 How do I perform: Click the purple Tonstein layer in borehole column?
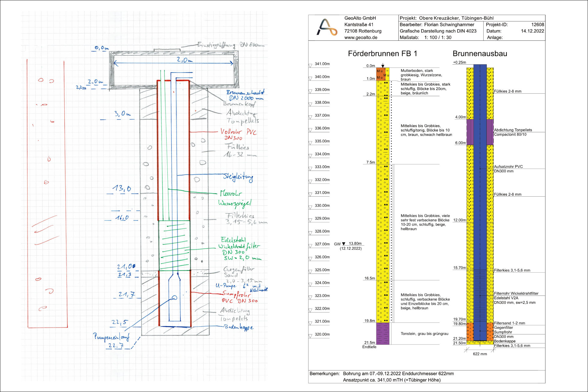[x=383, y=334]
